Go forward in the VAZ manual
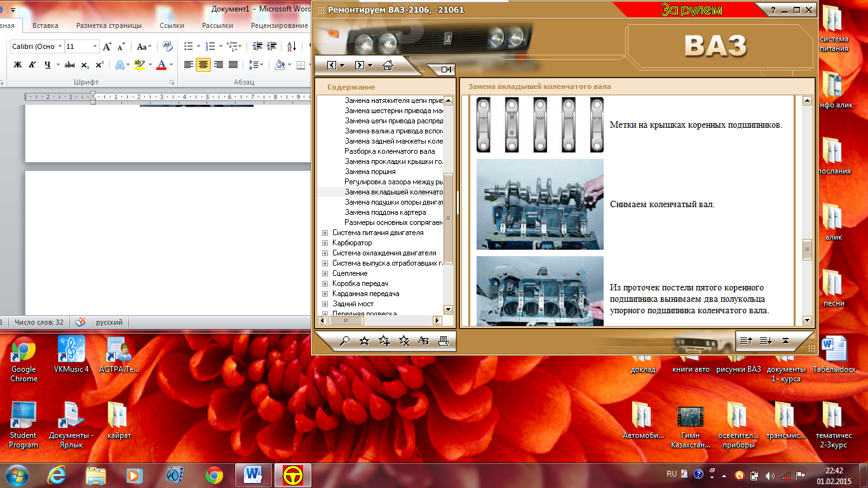 coord(360,65)
